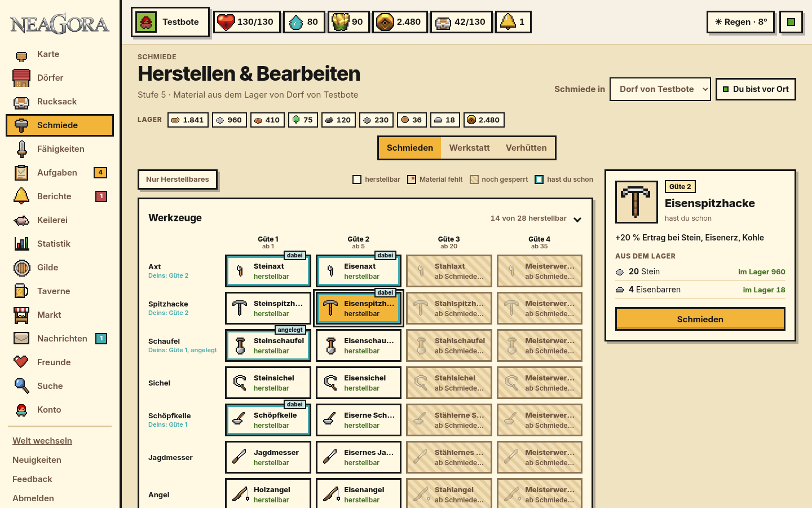
Task: Choose the Steinschaufel card
Action: click(268, 345)
